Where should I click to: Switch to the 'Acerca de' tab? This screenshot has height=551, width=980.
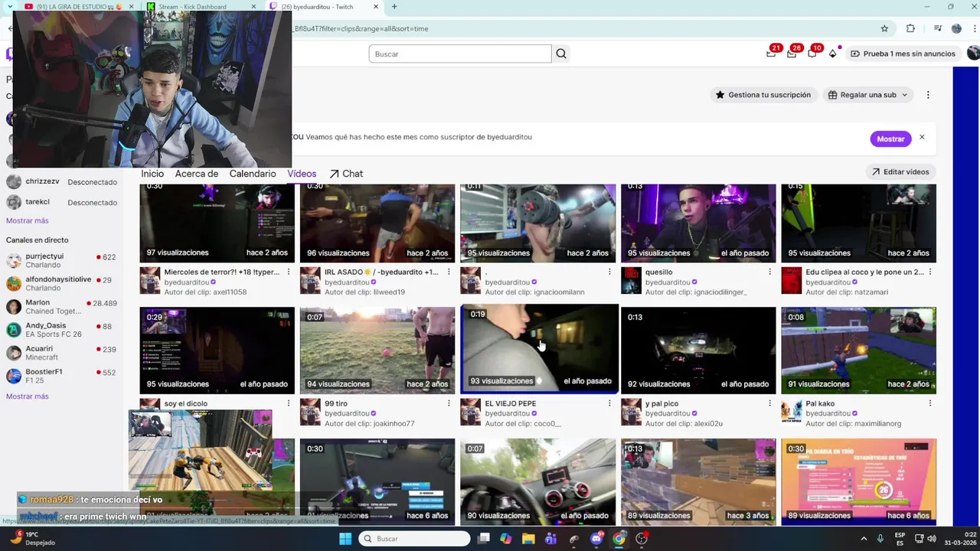[x=197, y=174]
